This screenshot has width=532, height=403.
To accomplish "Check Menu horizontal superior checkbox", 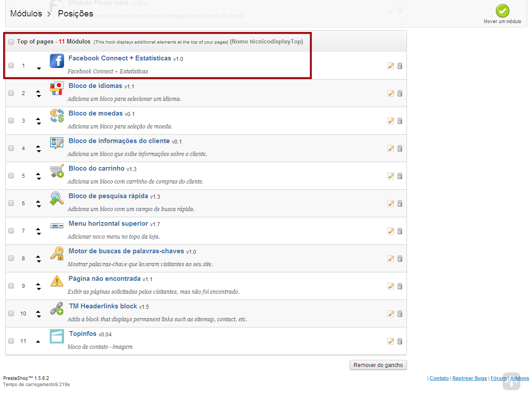I will pyautogui.click(x=11, y=231).
